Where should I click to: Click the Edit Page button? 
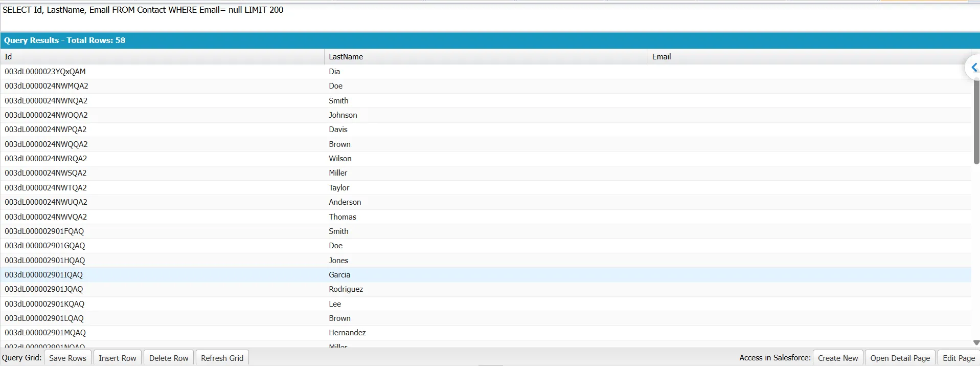point(959,358)
